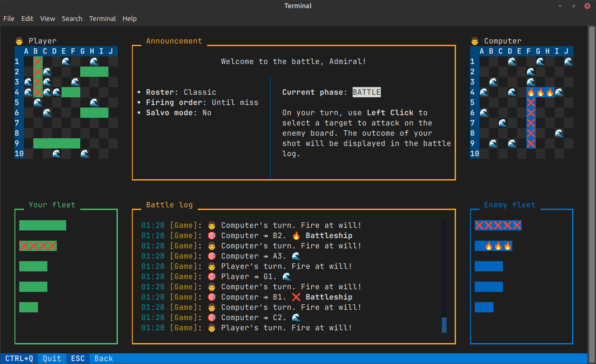596x364 pixels.
Task: Click the avatar icon beside the Computer title
Action: (x=475, y=41)
